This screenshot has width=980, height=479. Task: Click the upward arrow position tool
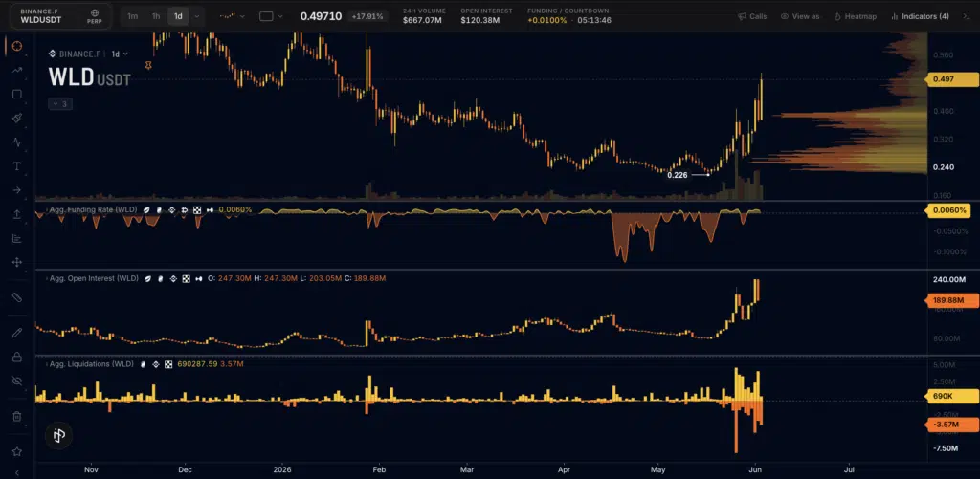[x=17, y=214]
